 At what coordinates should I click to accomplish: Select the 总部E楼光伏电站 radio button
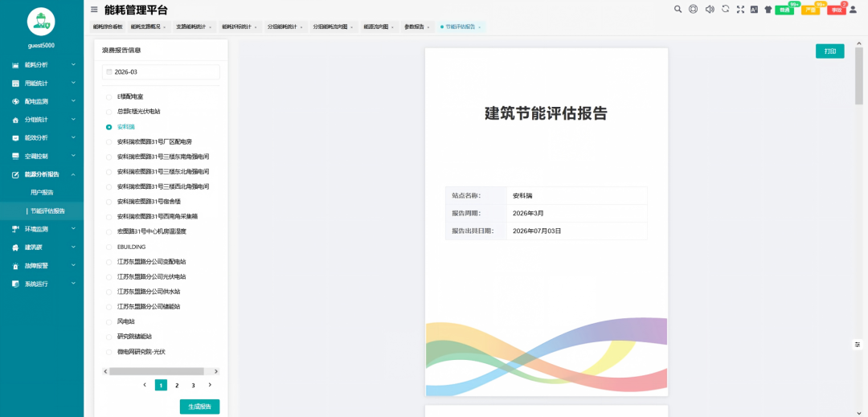pos(109,112)
